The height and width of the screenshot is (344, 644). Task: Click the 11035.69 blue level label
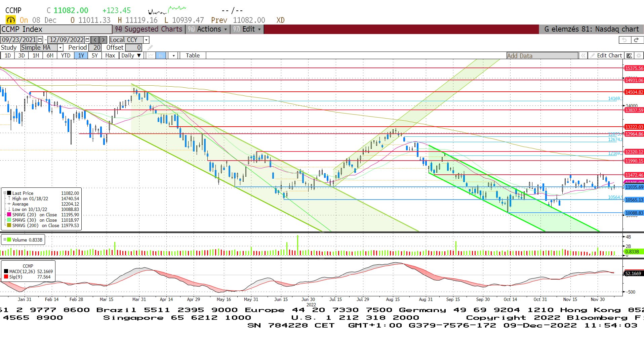tap(634, 187)
